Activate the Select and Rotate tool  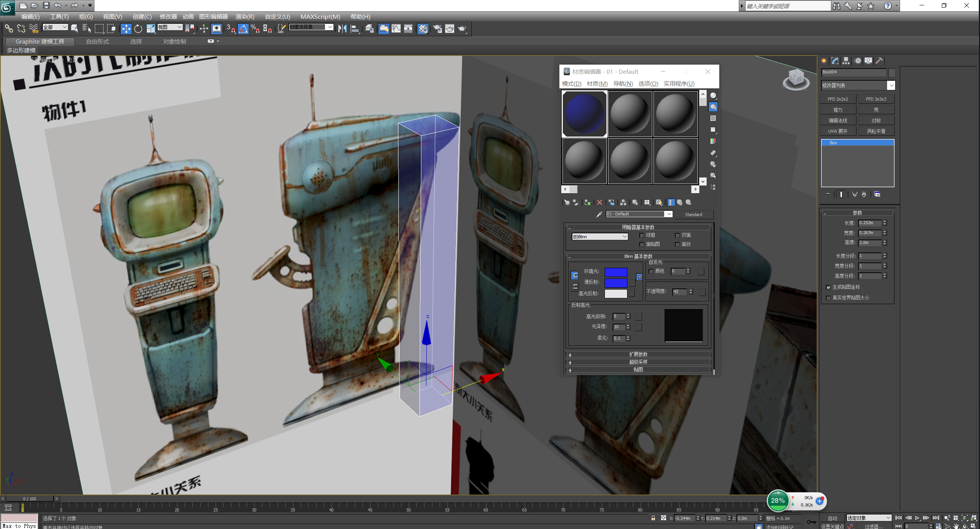click(x=138, y=28)
